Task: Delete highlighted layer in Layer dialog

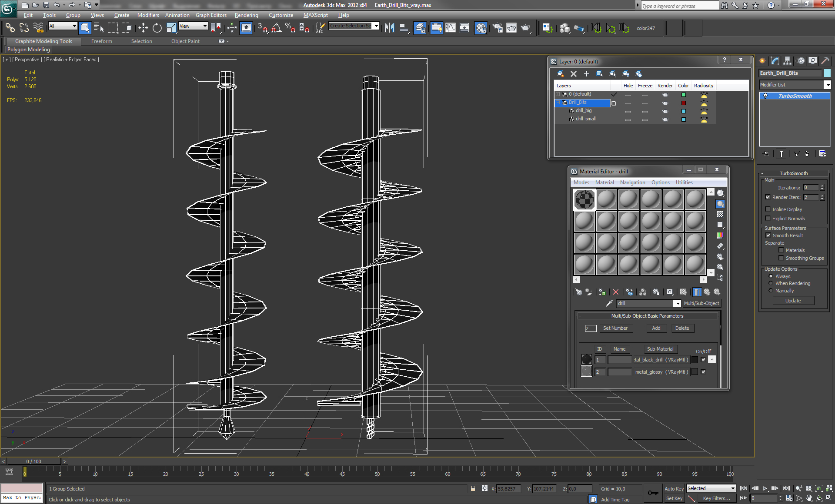Action: point(573,74)
